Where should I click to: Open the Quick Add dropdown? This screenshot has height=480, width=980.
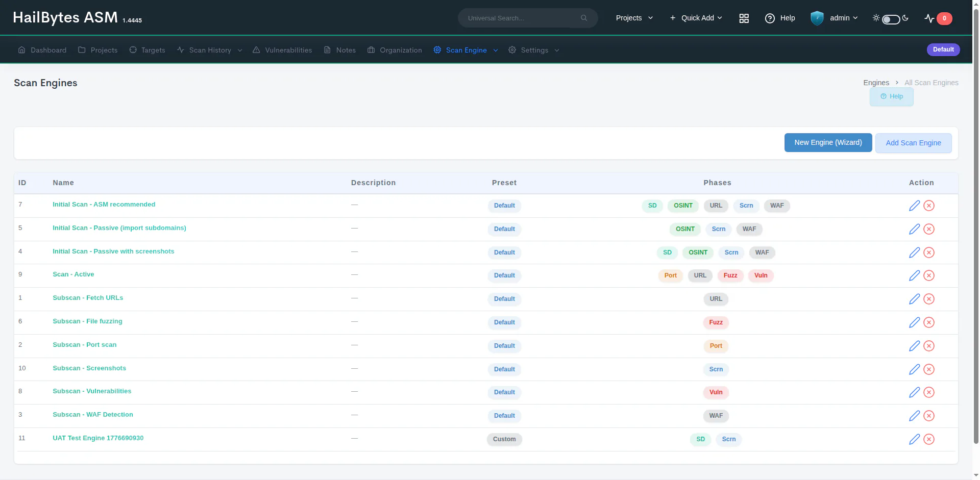point(696,18)
